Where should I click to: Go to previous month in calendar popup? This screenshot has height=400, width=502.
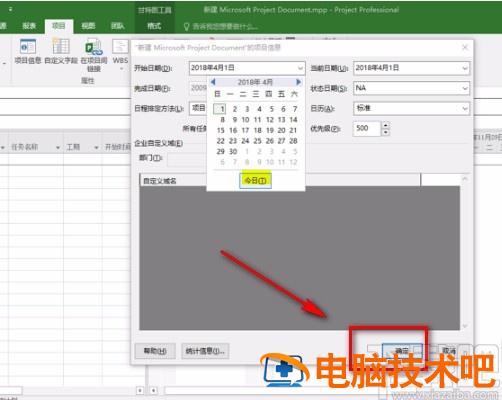coord(213,82)
